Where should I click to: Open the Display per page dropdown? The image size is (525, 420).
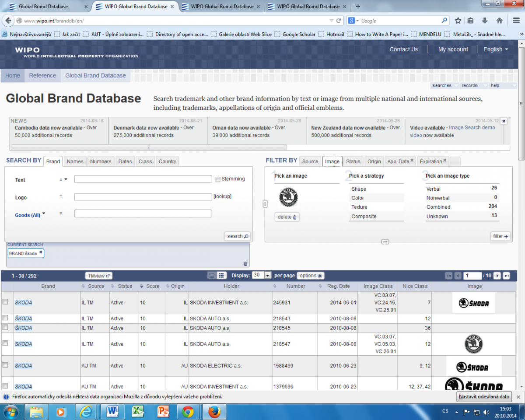coord(267,276)
